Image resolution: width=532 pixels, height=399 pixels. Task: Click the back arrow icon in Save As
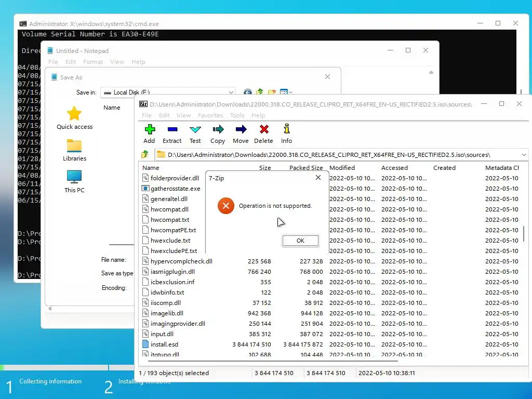click(x=247, y=92)
